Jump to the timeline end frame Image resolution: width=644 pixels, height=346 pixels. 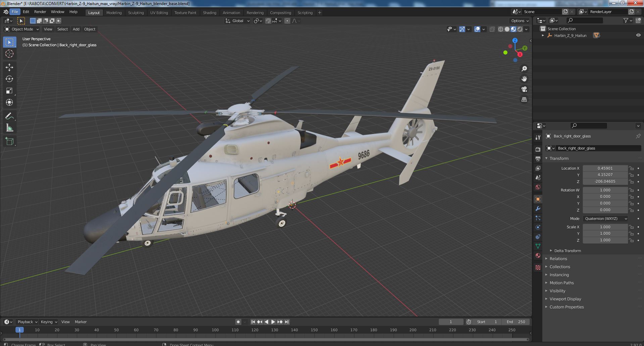[287, 322]
